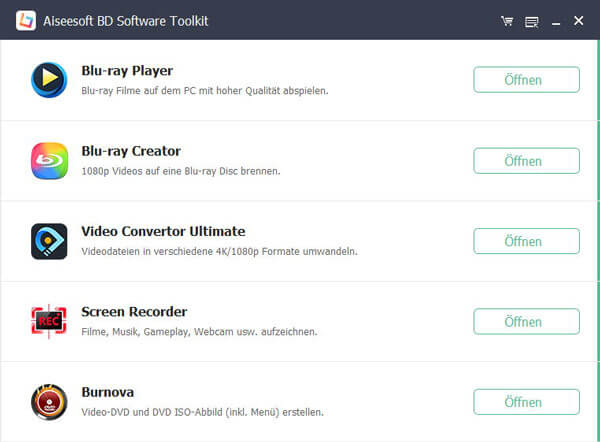Click the "Screen Recorder" heading

[134, 312]
